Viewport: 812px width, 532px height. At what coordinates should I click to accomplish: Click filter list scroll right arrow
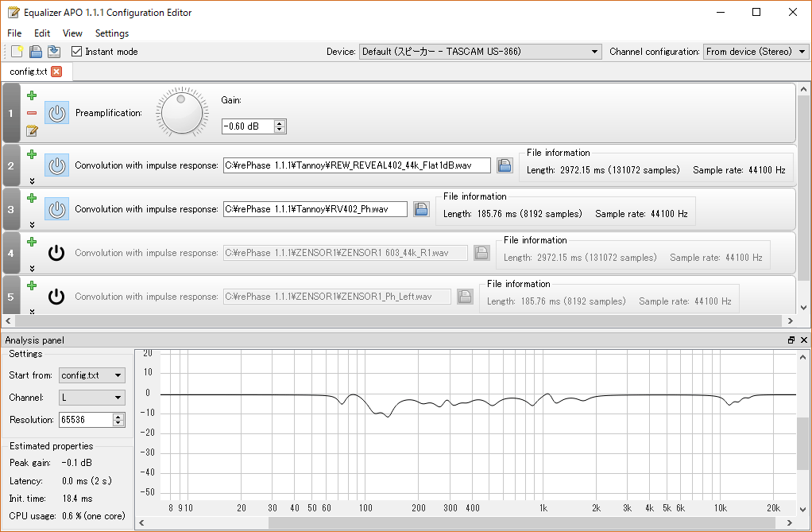pos(791,321)
